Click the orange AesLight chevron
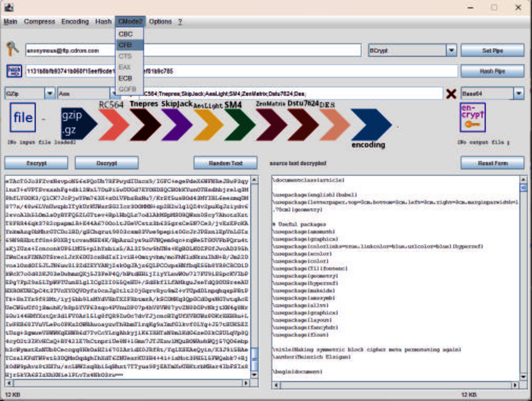532x401 pixels. (x=208, y=125)
